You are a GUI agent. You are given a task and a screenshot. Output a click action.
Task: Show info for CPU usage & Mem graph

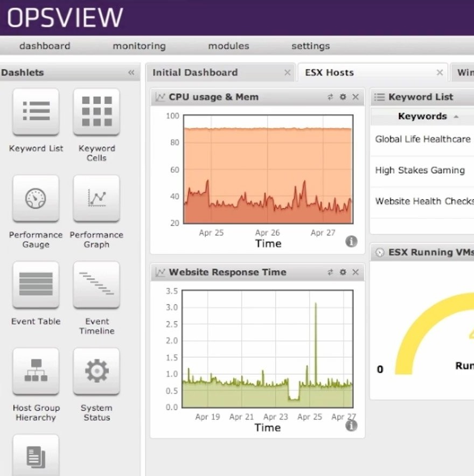click(351, 241)
